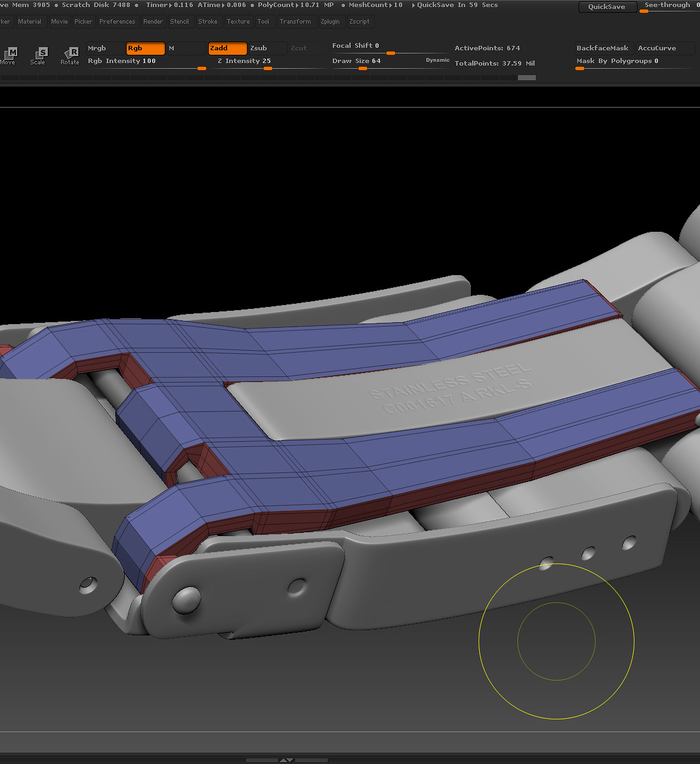The width and height of the screenshot is (700, 764).
Task: Adjust the Rgb Intensity slider
Action: point(147,62)
